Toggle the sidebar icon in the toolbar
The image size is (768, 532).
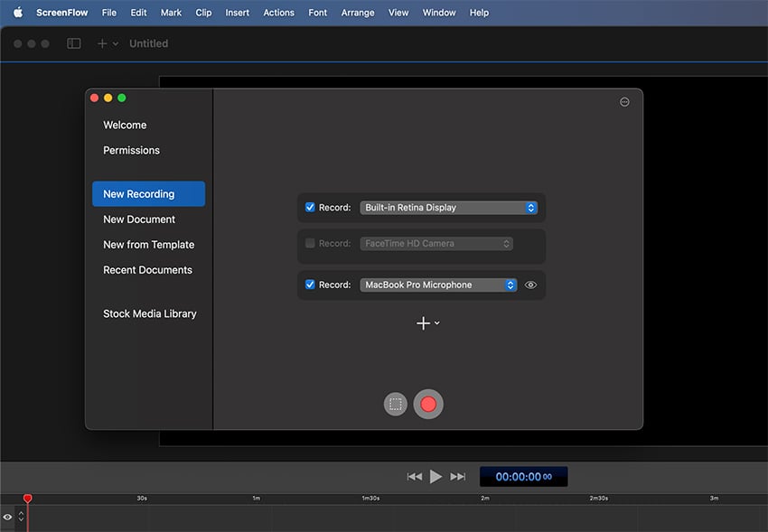74,43
